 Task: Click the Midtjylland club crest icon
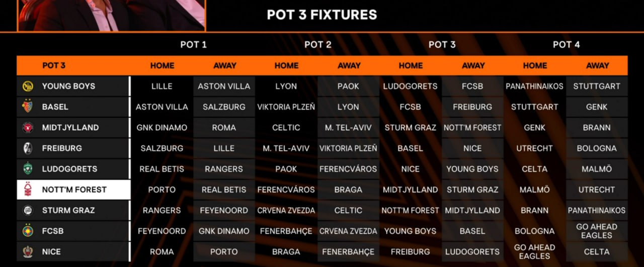tap(28, 128)
